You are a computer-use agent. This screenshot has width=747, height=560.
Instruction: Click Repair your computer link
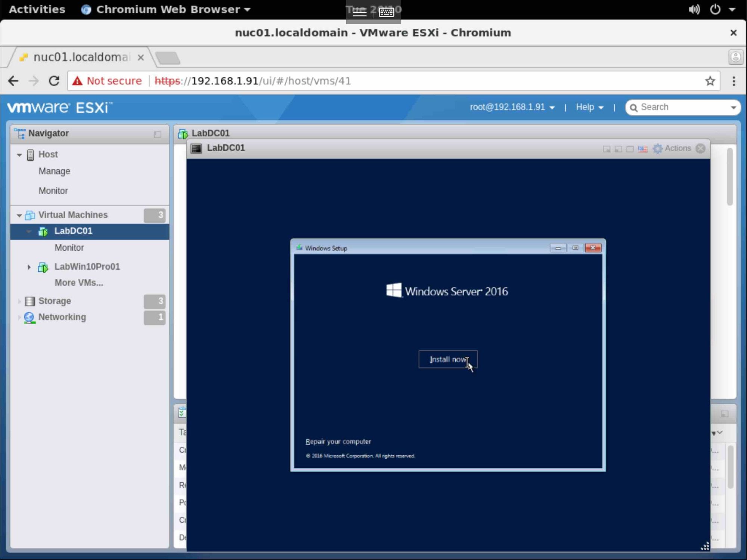tap(338, 442)
